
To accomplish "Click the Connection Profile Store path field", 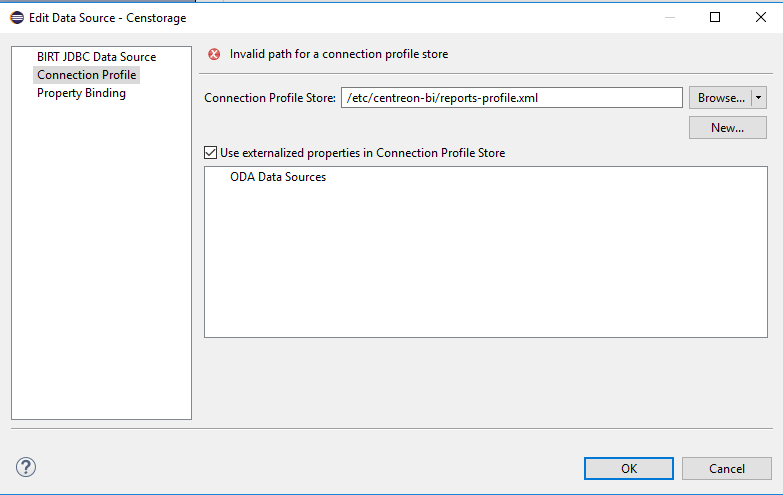I will click(x=511, y=98).
